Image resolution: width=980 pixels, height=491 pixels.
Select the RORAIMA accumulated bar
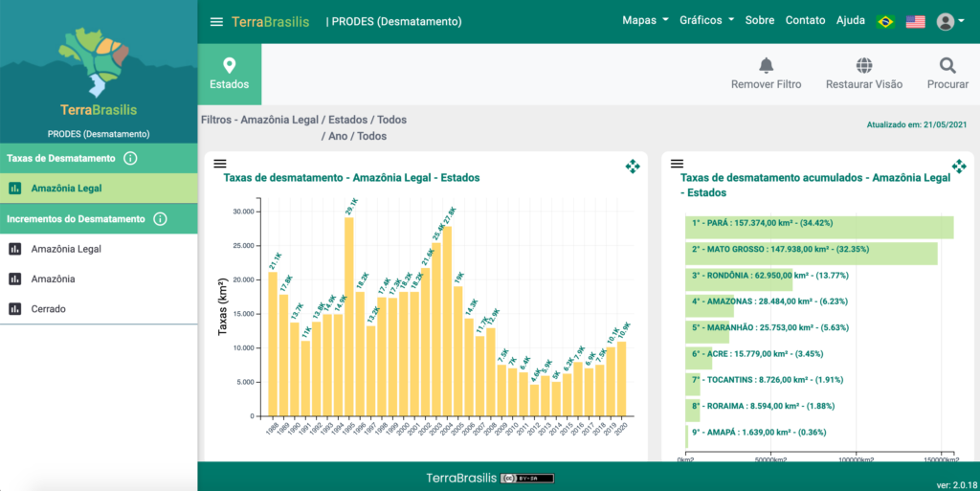click(693, 411)
